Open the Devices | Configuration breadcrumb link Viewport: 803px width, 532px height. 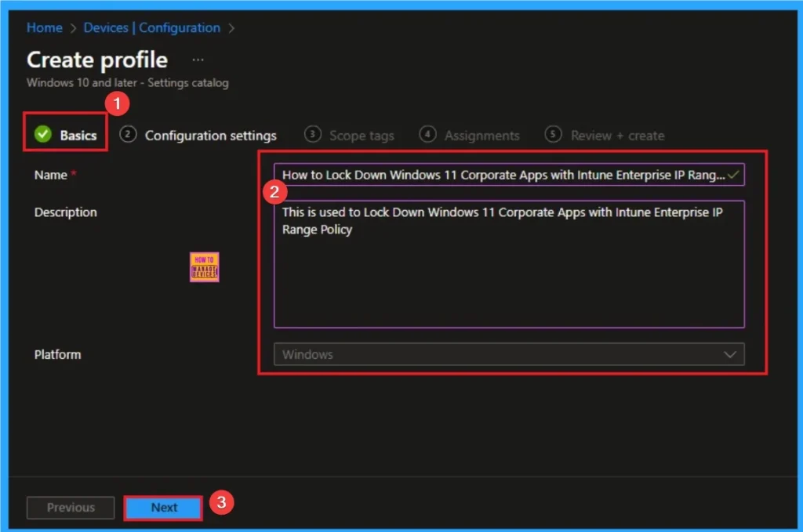151,27
